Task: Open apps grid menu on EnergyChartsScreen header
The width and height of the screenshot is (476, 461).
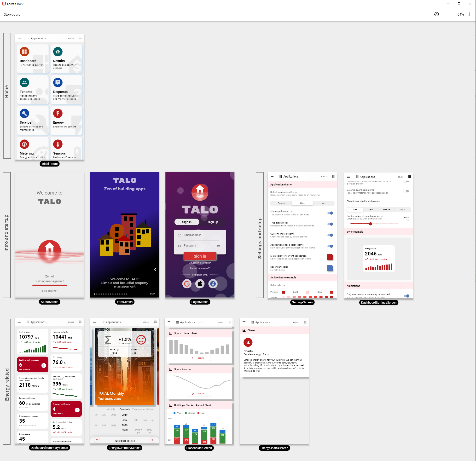Action: coord(305,322)
